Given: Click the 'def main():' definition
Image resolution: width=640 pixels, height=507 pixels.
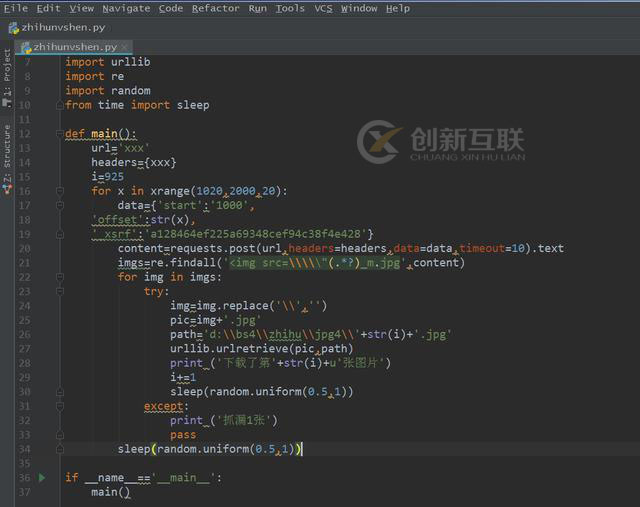Looking at the screenshot, I should (x=100, y=134).
